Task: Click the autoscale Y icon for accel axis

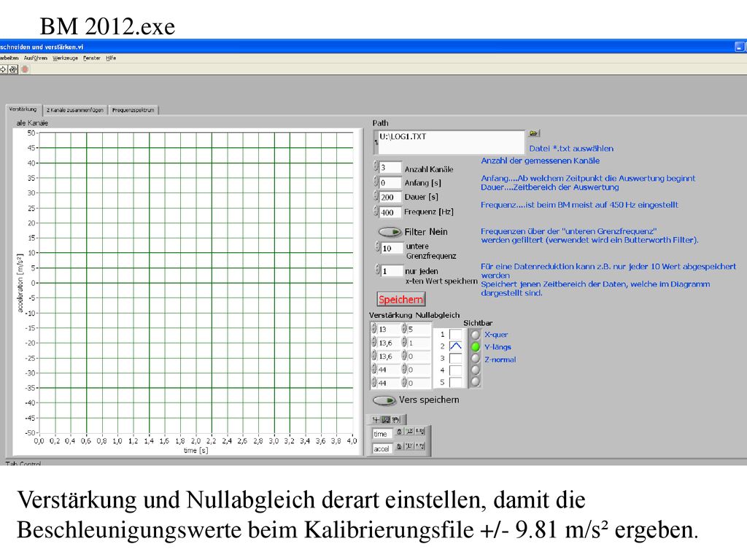Action: pos(409,446)
